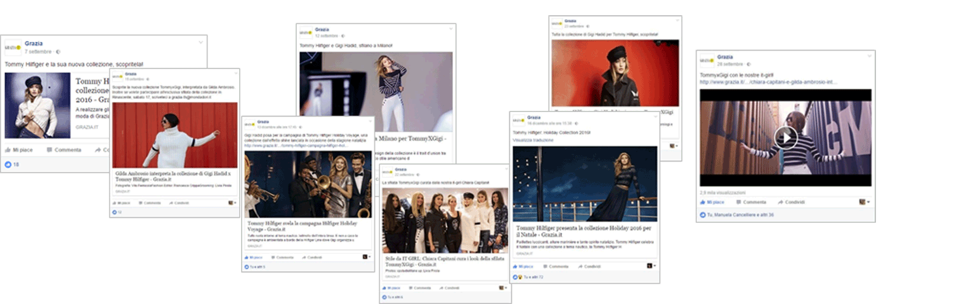Screen dimensions: 980x304
Task: Follow the grazia.it link in 28 settembre post
Action: (768, 82)
